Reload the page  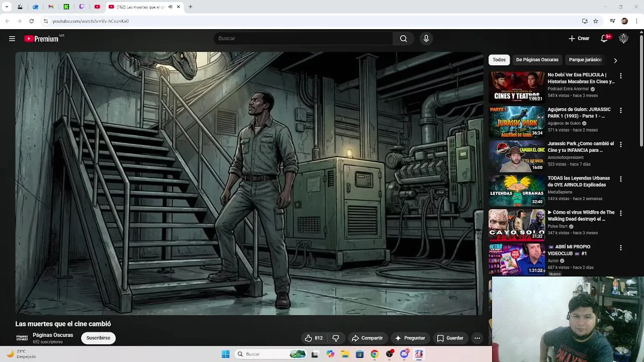31,21
